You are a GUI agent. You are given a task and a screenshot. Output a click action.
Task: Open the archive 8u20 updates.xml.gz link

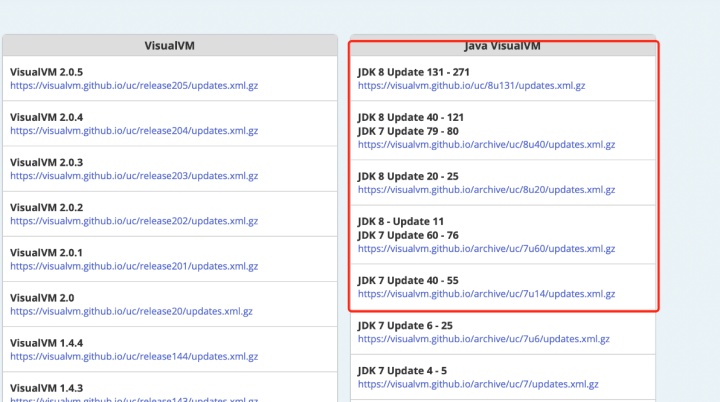point(486,189)
